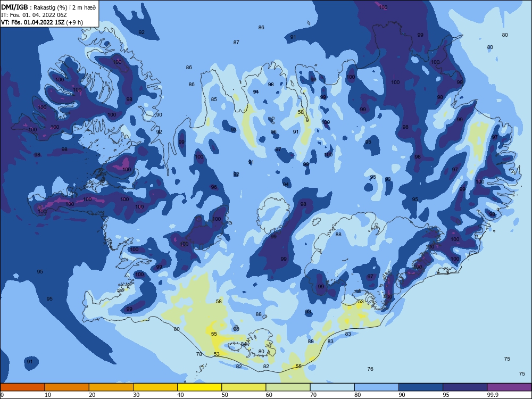Pick the medium blue 90–95 legend segment
The width and height of the screenshot is (532, 399).
coord(421,387)
